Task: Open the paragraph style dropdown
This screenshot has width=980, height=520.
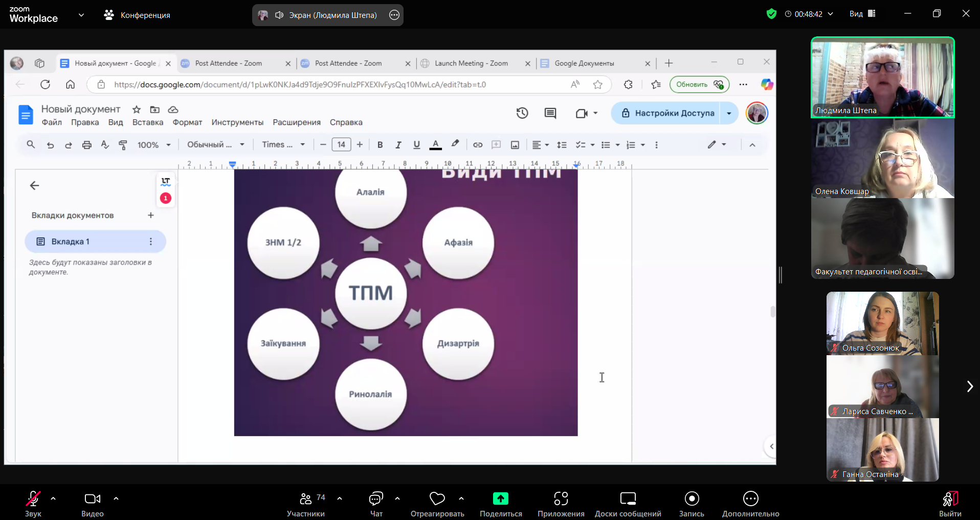Action: (x=215, y=145)
